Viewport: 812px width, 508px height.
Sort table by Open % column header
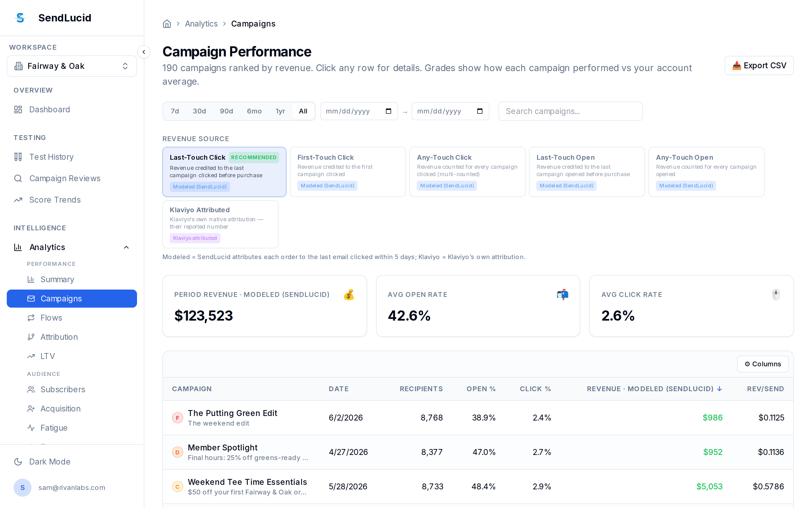tap(481, 389)
